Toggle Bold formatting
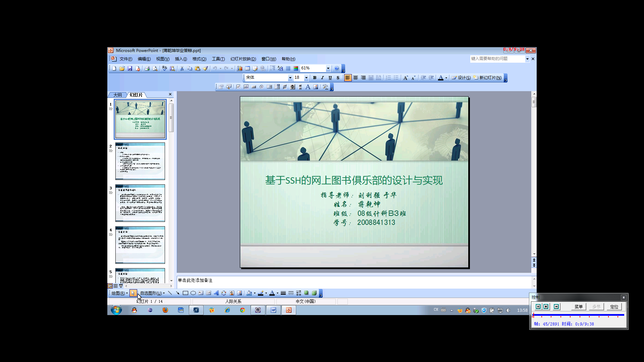Image resolution: width=644 pixels, height=362 pixels. click(x=315, y=78)
